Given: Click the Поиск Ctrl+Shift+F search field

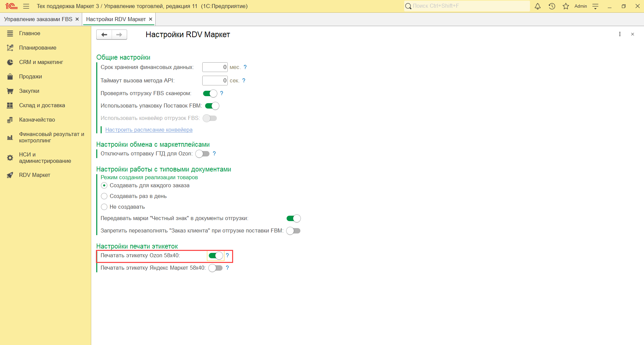Looking at the screenshot, I should click(x=467, y=6).
